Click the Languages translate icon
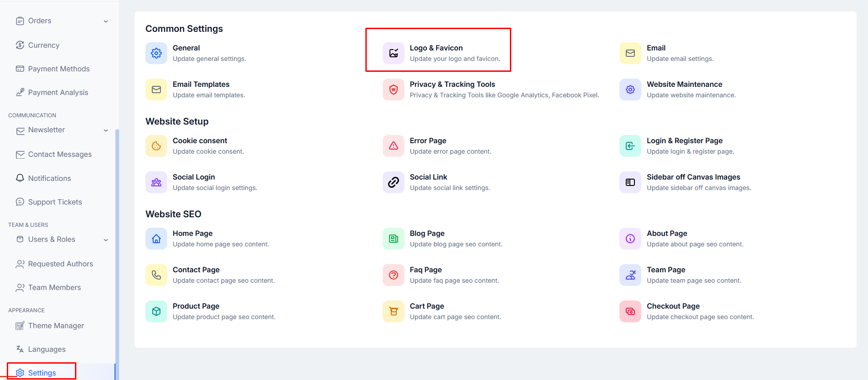Viewport: 868px width, 380px height. point(20,349)
